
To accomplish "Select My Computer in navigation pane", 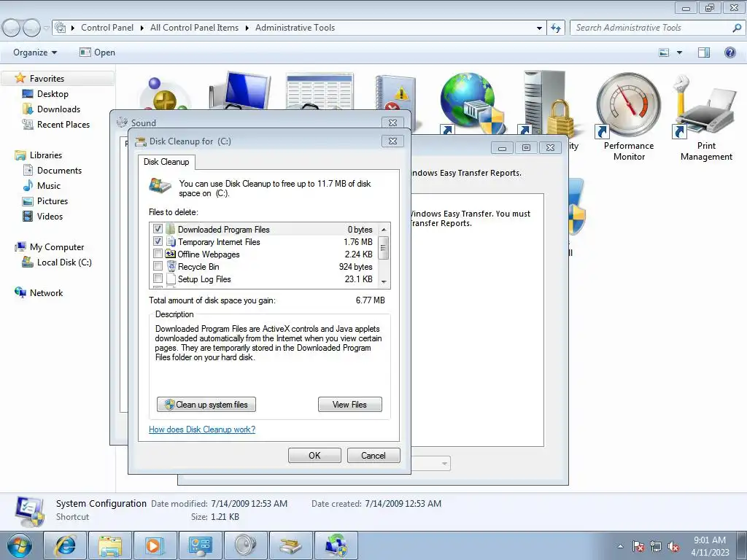I will (57, 246).
